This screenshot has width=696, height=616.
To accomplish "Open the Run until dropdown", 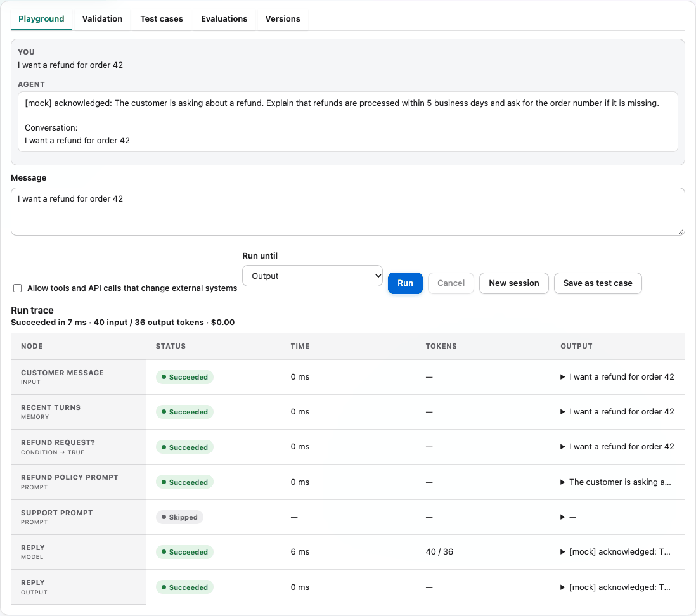I will coord(313,276).
